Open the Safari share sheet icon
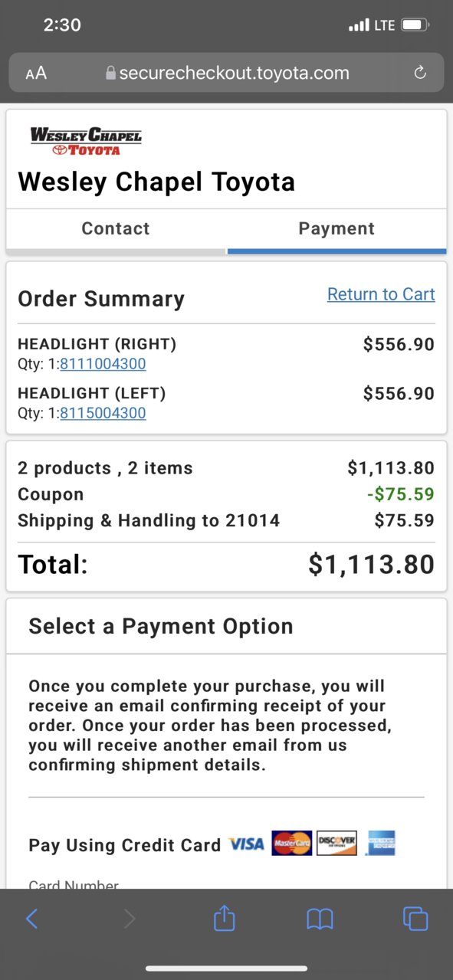 (224, 917)
